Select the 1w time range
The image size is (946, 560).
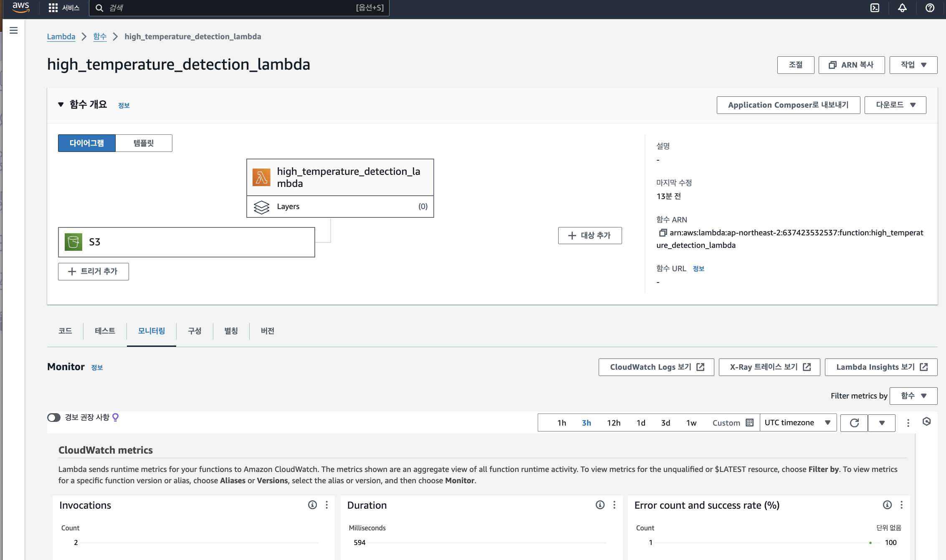(x=691, y=423)
